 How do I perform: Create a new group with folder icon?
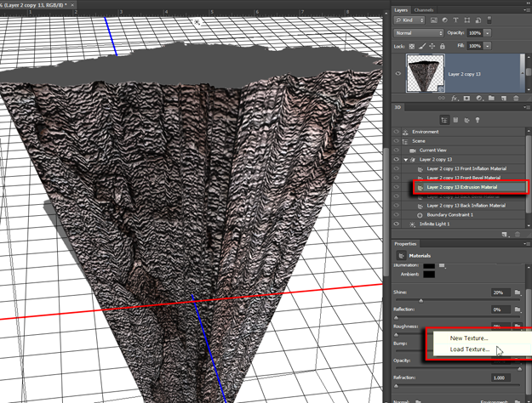click(491, 99)
